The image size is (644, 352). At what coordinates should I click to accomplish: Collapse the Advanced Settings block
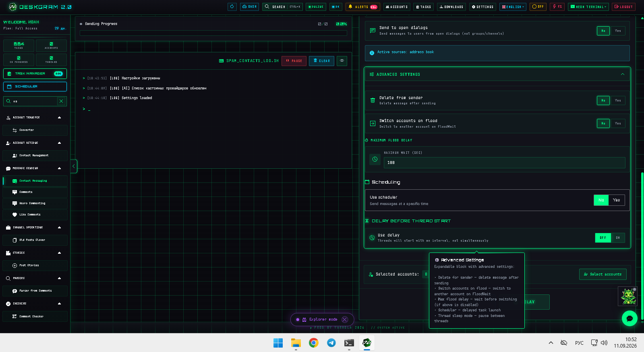[x=623, y=75]
